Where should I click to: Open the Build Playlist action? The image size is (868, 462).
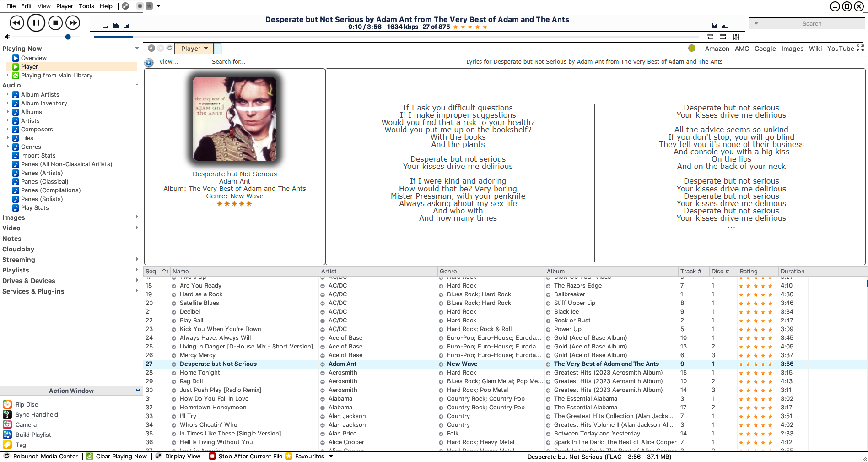coord(7,435)
